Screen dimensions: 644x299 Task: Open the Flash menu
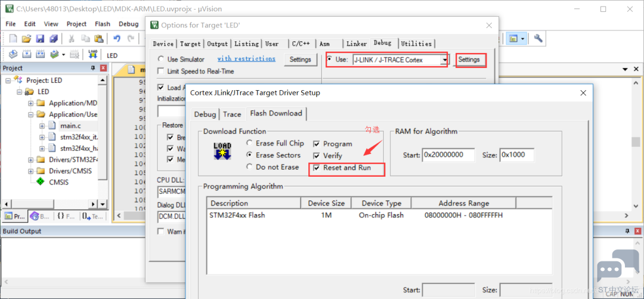point(103,24)
